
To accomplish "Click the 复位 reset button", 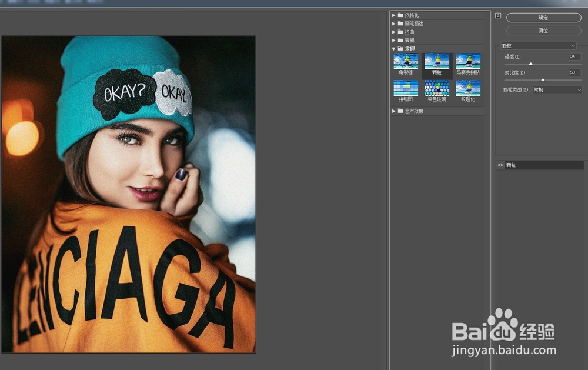I will click(x=543, y=31).
